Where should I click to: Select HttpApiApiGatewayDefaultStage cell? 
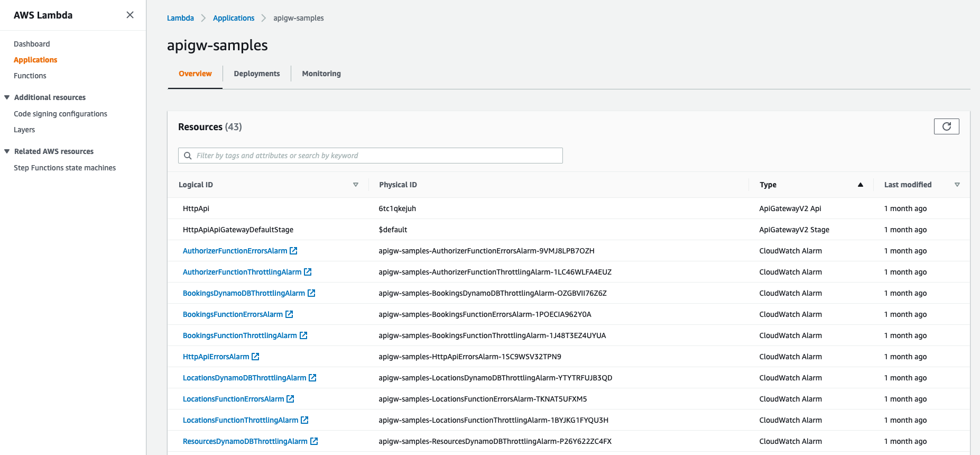(238, 230)
